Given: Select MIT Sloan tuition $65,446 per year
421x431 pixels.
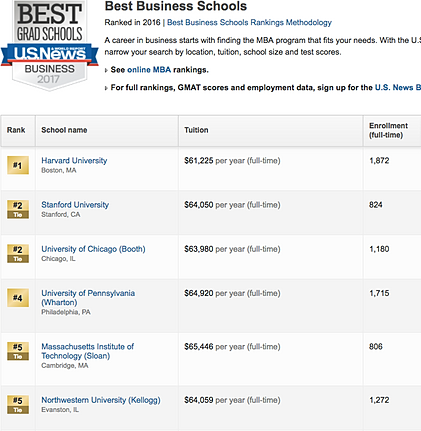Looking at the screenshot, I should 232,347.
